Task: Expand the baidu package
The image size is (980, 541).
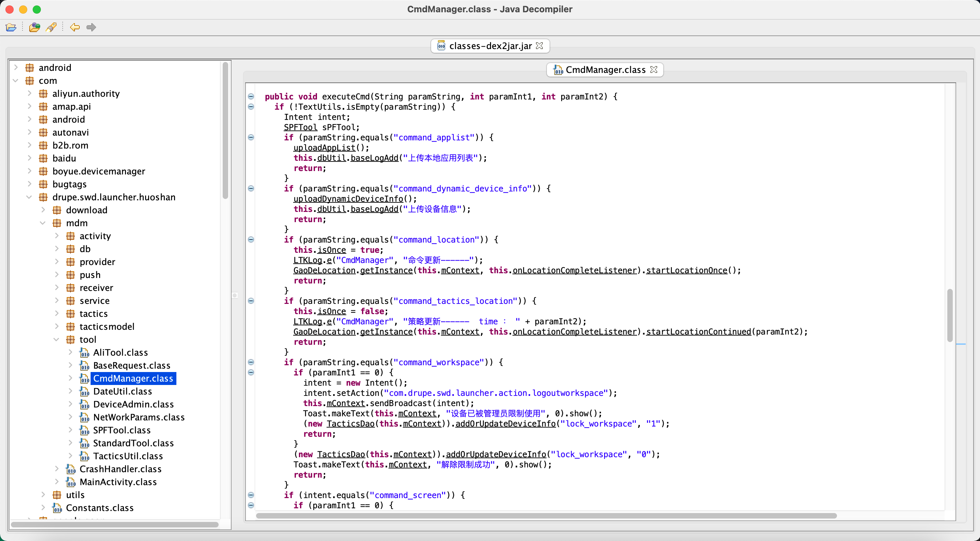Action: click(x=30, y=158)
